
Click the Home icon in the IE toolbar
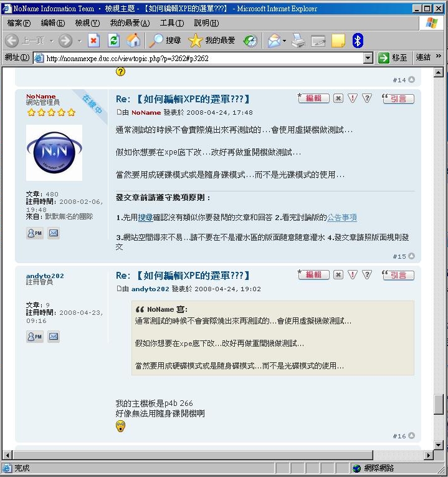[133, 41]
